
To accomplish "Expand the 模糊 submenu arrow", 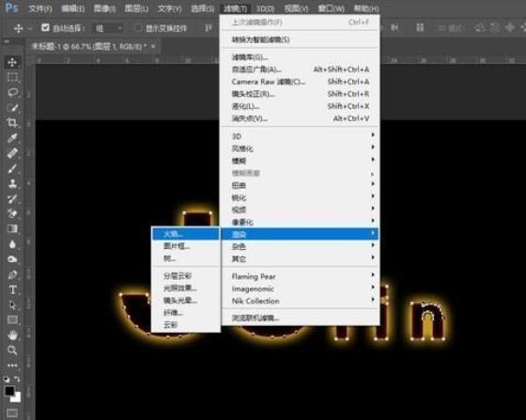I will coord(373,160).
